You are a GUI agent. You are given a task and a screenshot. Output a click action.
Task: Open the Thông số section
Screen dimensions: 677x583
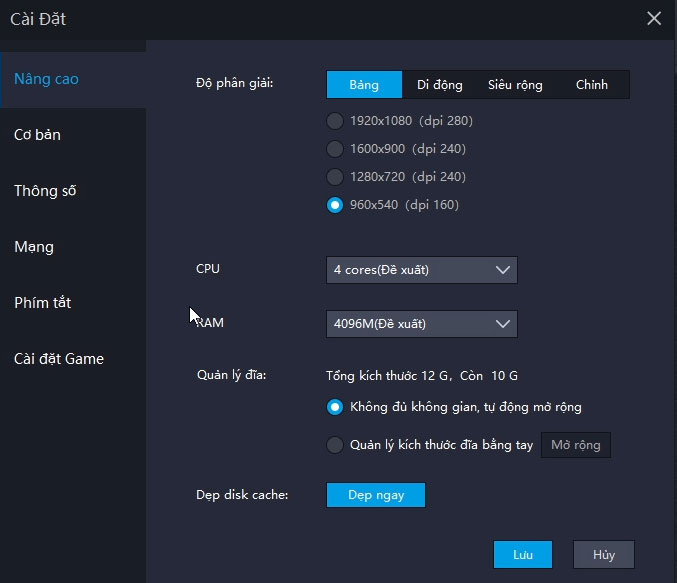click(45, 191)
